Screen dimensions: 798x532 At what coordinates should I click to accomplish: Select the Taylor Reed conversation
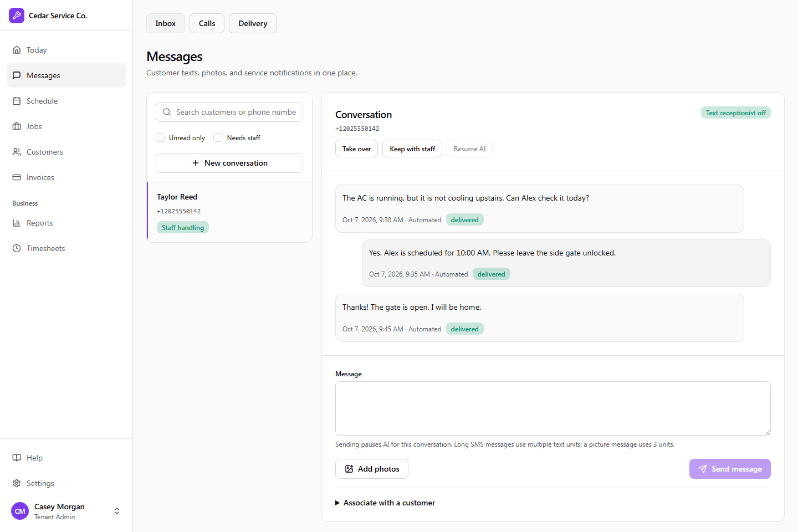229,212
